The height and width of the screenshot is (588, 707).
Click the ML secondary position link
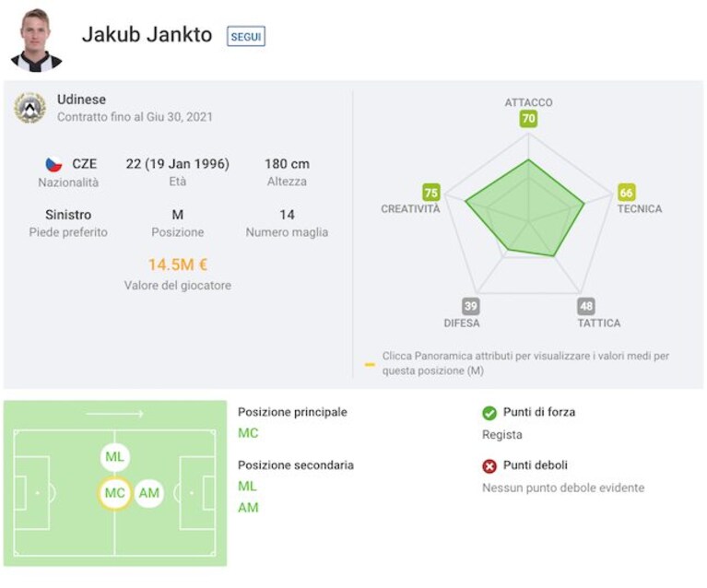(x=247, y=486)
